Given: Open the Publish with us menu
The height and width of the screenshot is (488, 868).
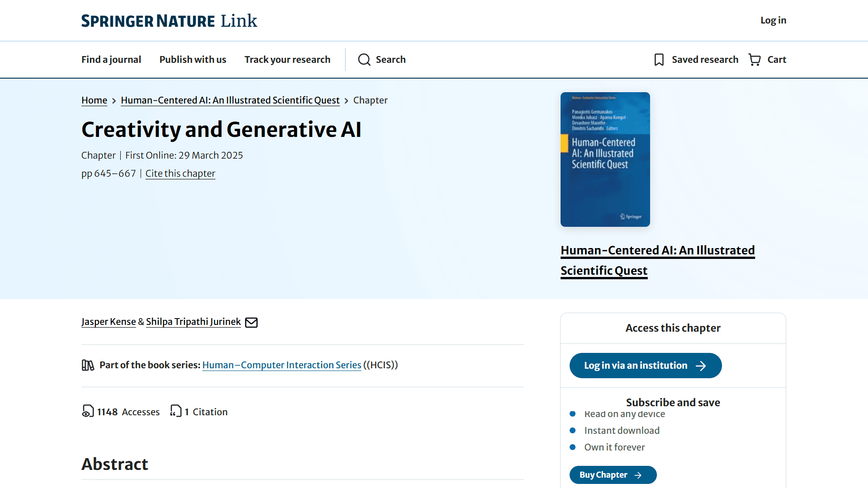Looking at the screenshot, I should (x=193, y=59).
